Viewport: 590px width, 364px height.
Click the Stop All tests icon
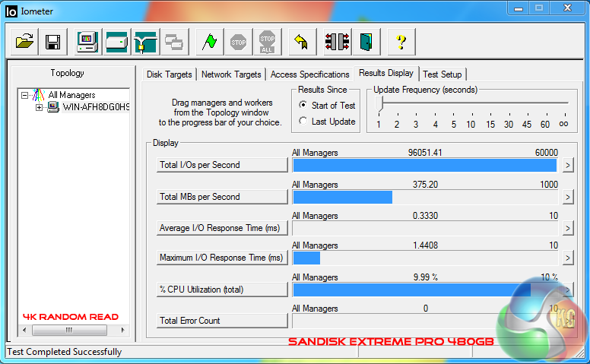point(267,42)
